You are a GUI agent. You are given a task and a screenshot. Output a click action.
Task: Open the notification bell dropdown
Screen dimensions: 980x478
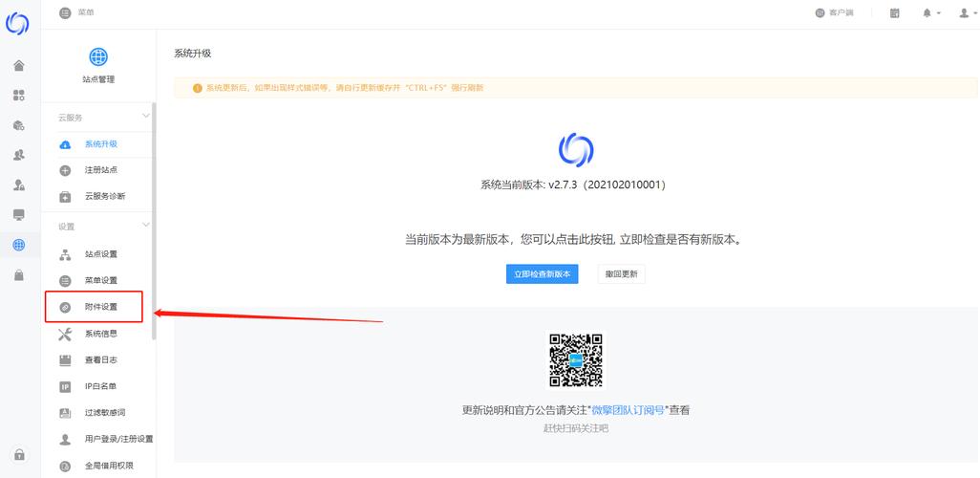pos(931,13)
